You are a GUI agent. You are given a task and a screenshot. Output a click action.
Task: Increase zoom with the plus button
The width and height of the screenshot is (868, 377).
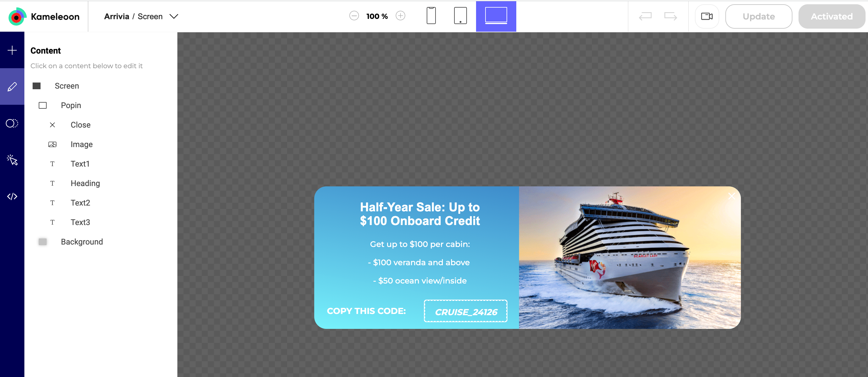[400, 16]
